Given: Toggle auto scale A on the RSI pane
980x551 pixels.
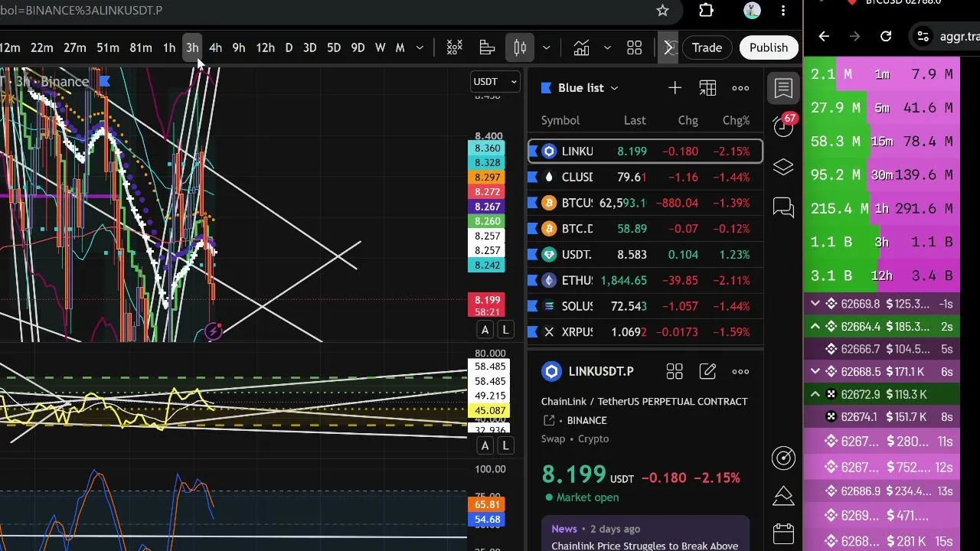Looking at the screenshot, I should [485, 445].
